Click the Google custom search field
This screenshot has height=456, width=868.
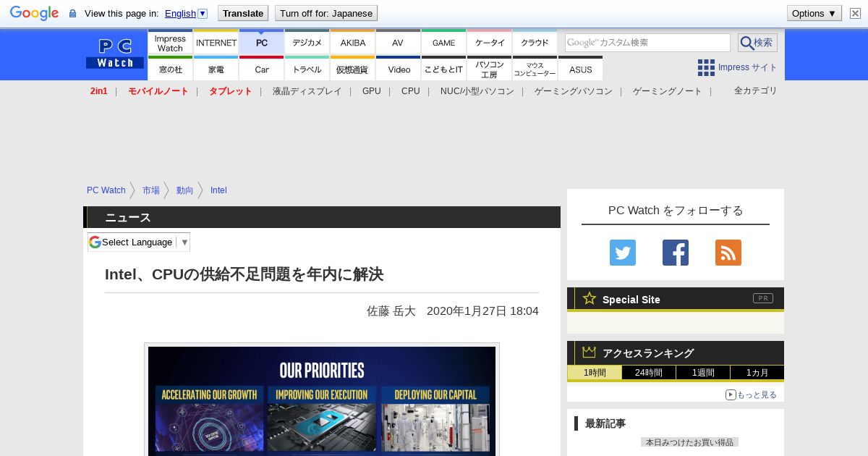click(647, 43)
